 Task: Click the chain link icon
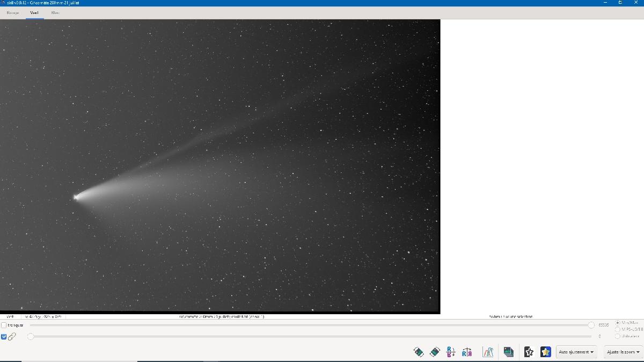tap(12, 337)
